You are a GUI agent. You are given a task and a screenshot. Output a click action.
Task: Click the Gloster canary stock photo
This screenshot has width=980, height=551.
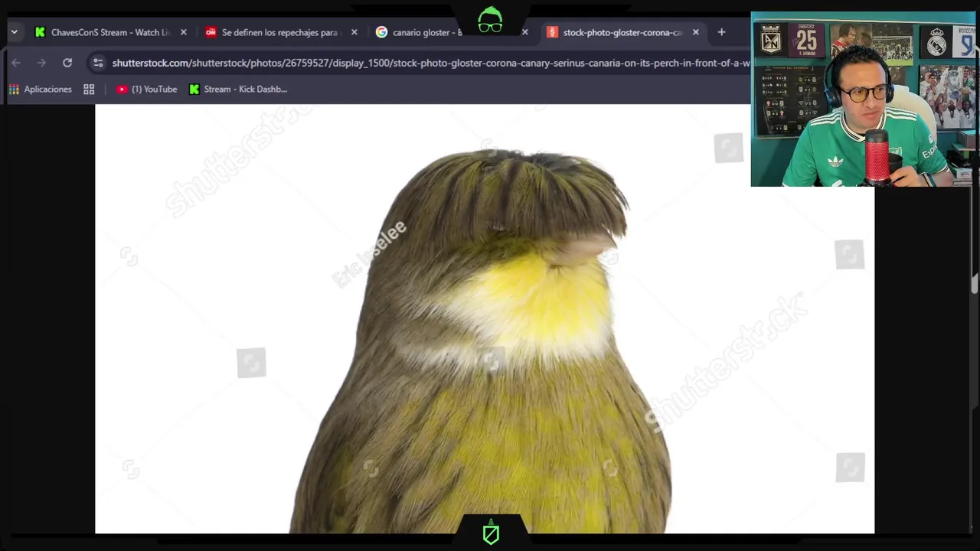pos(485,318)
